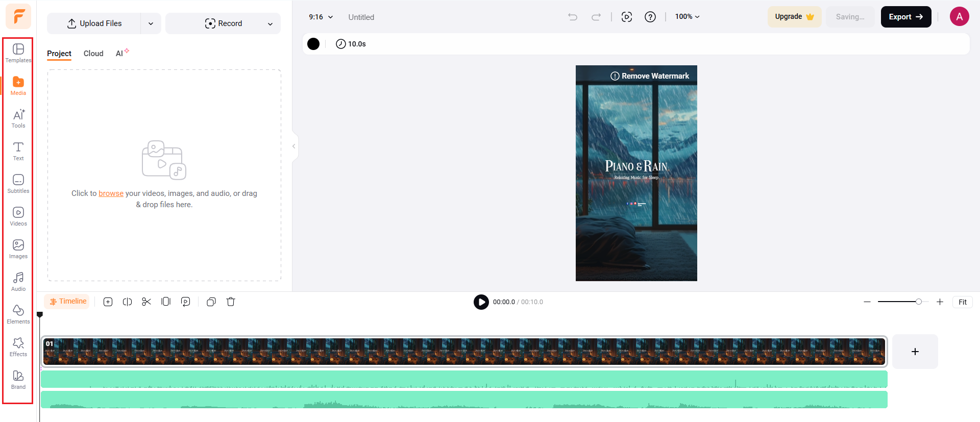Viewport: 980px width, 422px height.
Task: Click the Upgrade button
Action: 794,17
